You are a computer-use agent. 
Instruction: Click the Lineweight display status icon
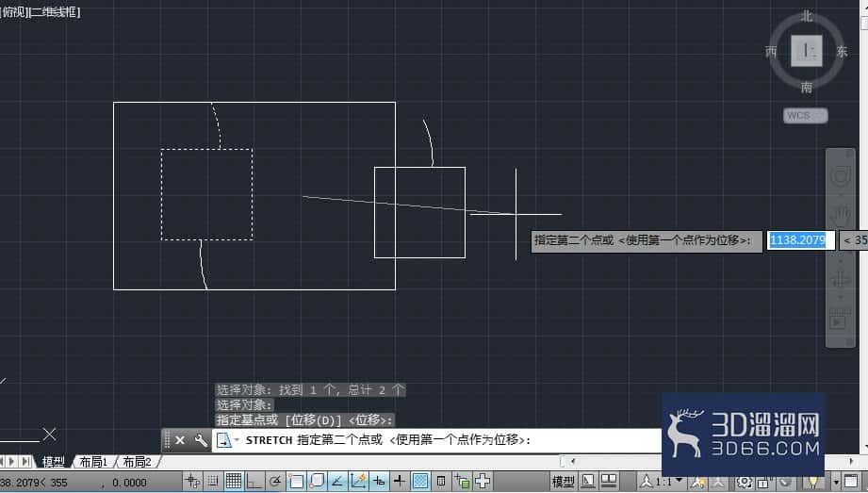(x=399, y=481)
